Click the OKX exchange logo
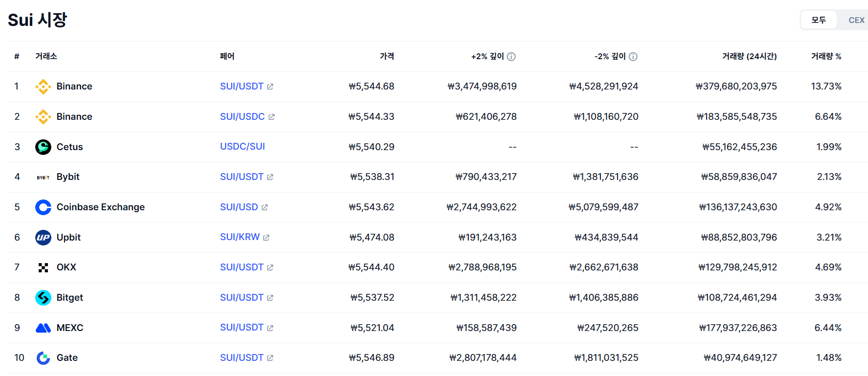The image size is (868, 376). [x=43, y=267]
